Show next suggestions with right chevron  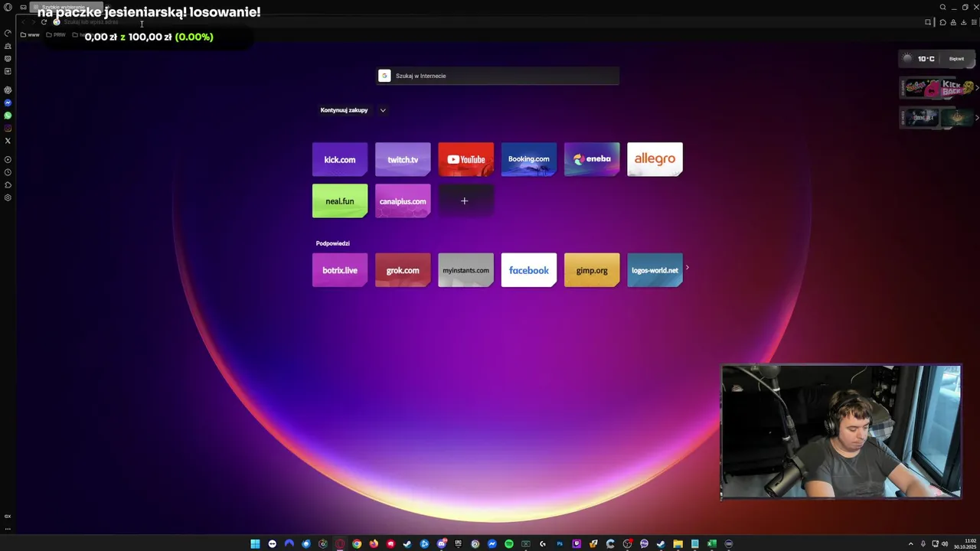point(687,268)
